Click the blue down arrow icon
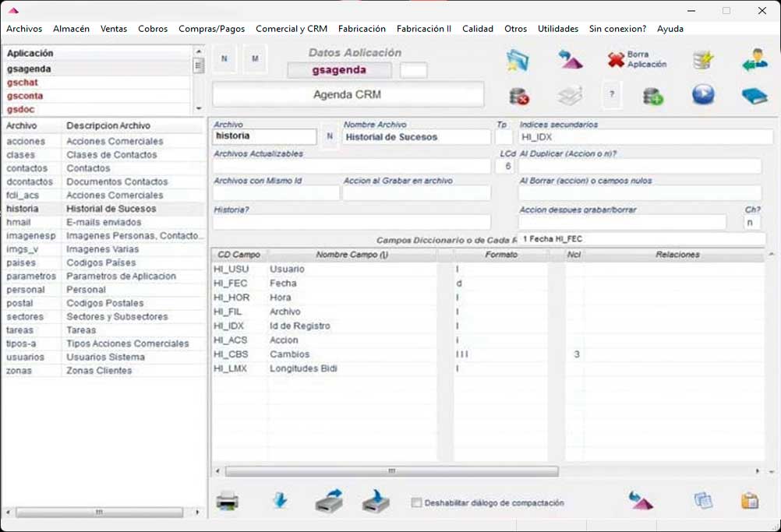This screenshot has width=781, height=532. (x=280, y=500)
